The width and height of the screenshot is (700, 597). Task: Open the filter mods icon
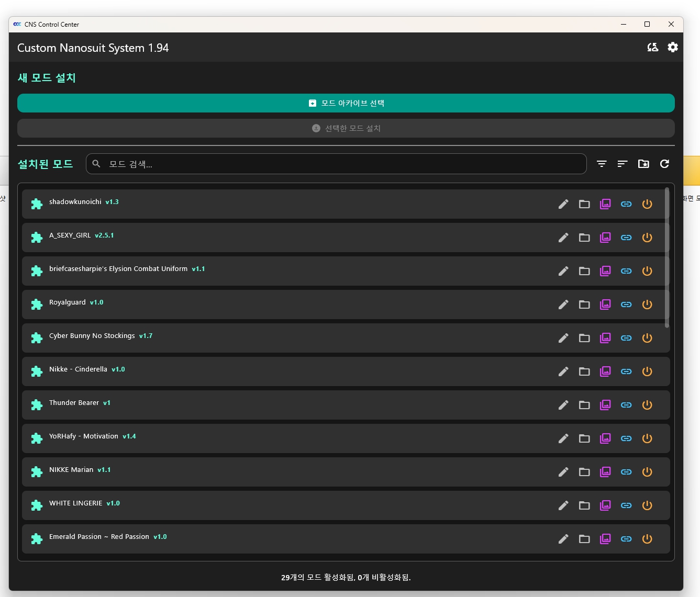tap(602, 164)
